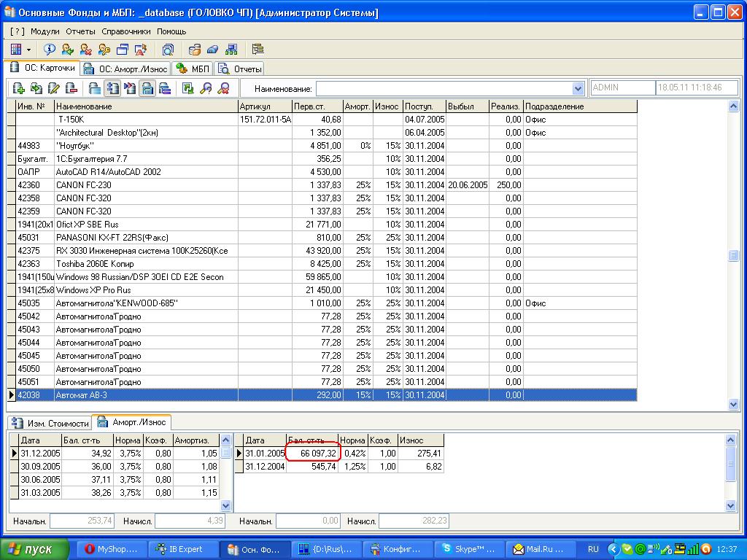747x560 pixels.
Task: Click the user key permissions icon
Action: click(104, 50)
